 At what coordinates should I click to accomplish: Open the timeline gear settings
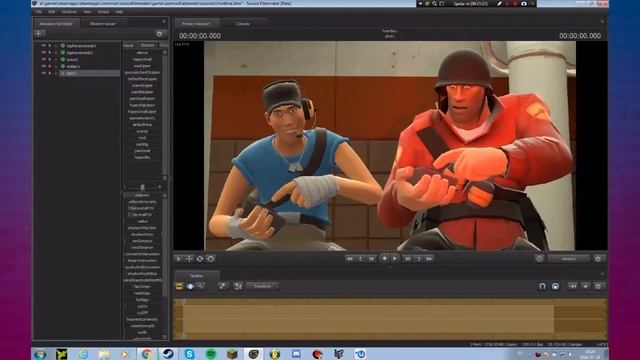pos(598,287)
